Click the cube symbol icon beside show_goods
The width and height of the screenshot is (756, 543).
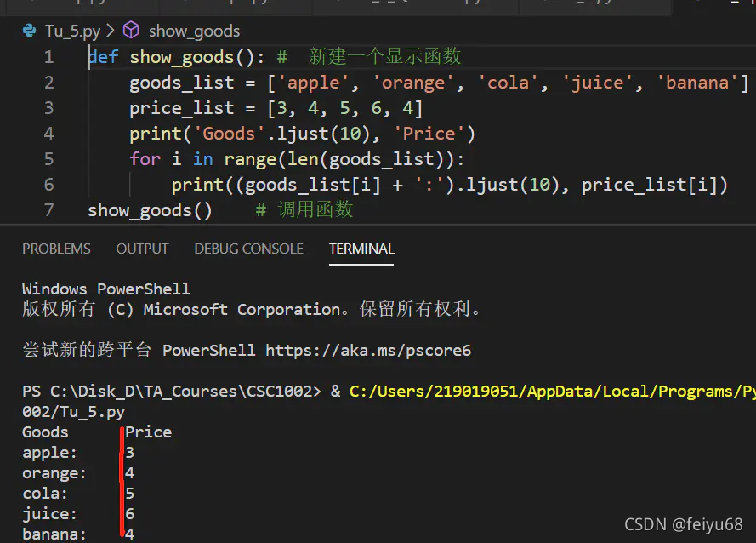pos(131,30)
